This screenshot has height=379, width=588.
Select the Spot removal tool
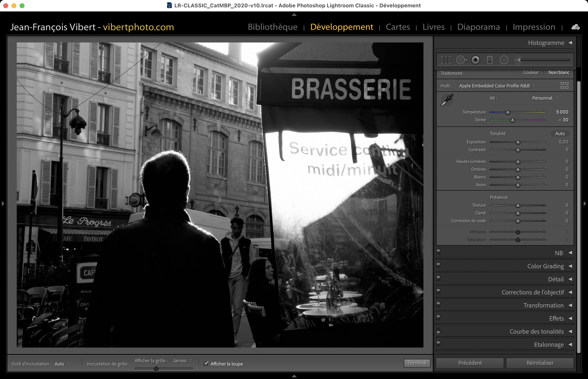point(461,60)
